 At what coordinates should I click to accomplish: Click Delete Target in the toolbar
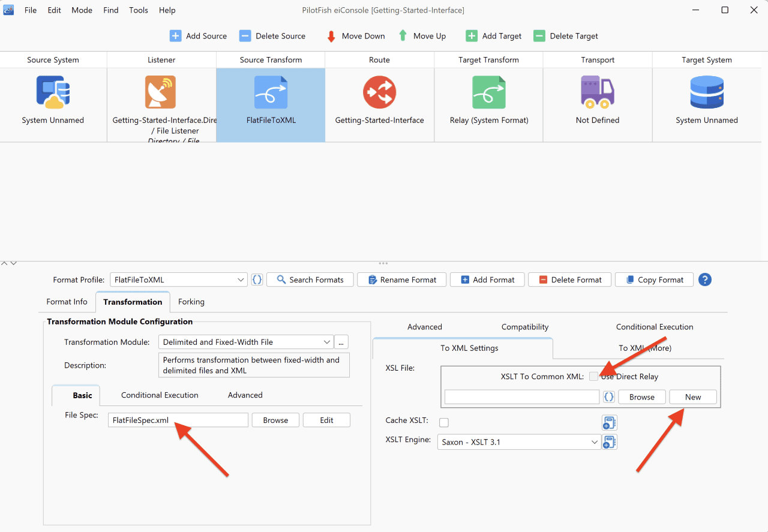click(x=566, y=36)
